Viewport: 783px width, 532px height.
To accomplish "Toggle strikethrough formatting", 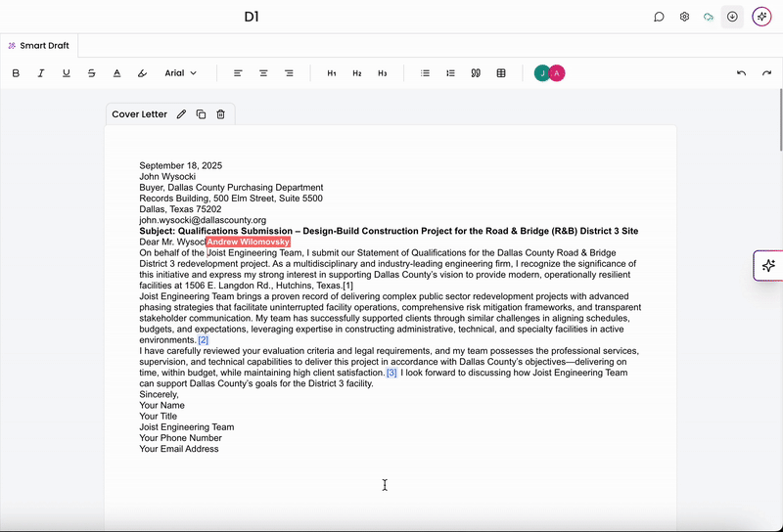I will [91, 73].
